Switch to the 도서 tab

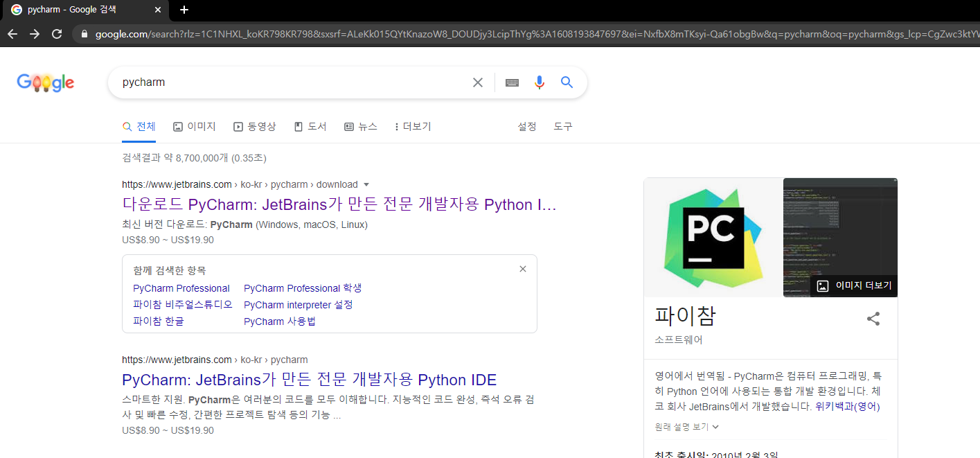(310, 126)
